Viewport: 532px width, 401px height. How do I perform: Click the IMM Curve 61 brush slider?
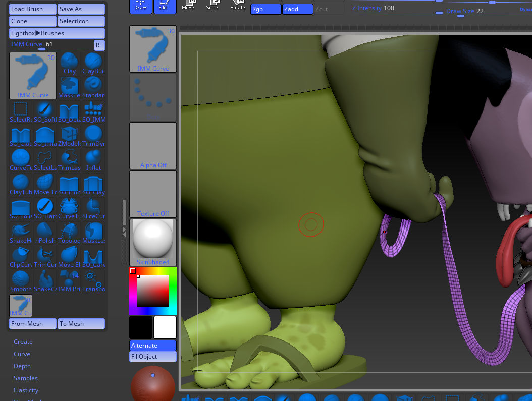pos(51,45)
